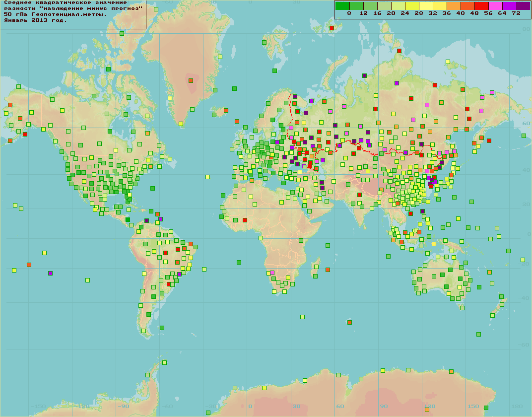The width and height of the screenshot is (532, 417).
Task: Click legend value label '36'
Action: pos(447,13)
